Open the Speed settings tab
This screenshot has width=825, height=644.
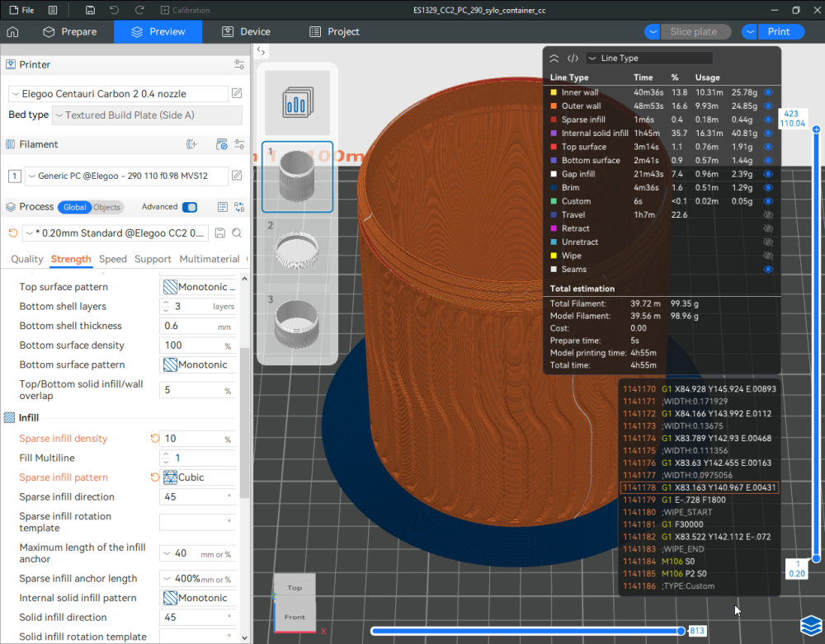point(113,259)
